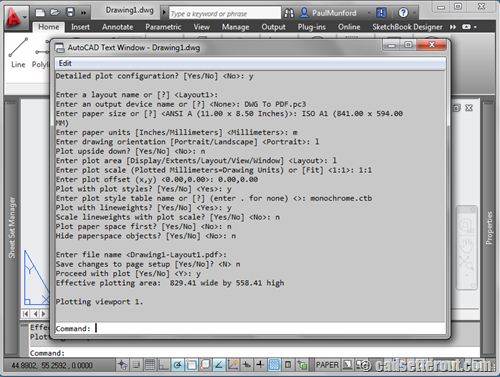Click the navigation bar wheel icon

pyautogui.click(x=466, y=226)
